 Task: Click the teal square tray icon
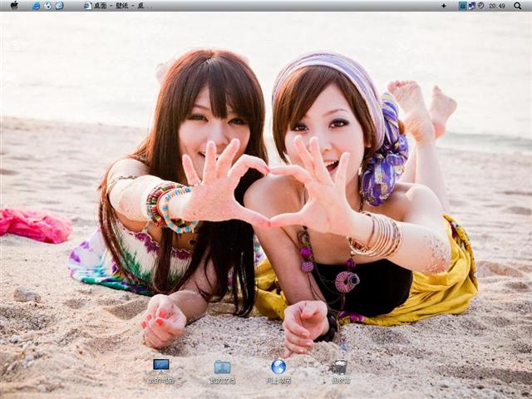462,6
